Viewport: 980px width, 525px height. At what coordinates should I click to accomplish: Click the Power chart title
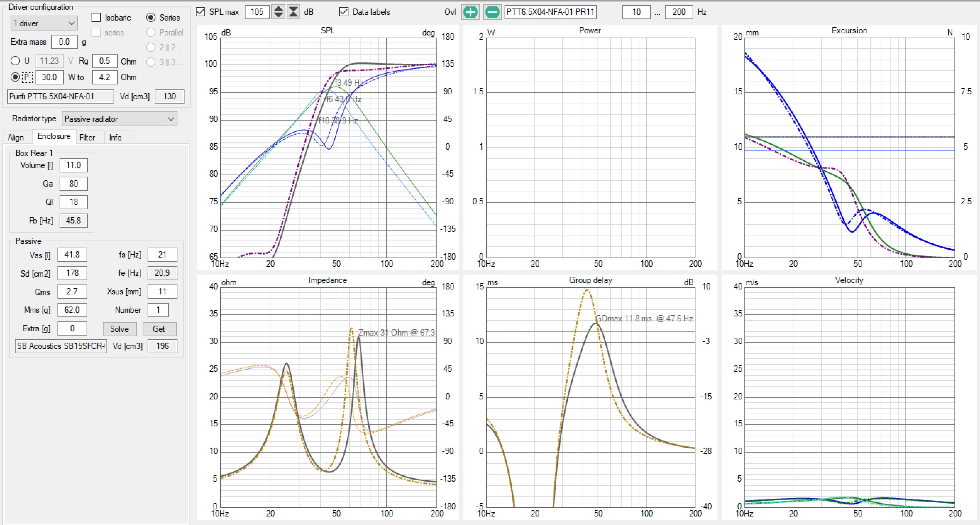tap(590, 31)
